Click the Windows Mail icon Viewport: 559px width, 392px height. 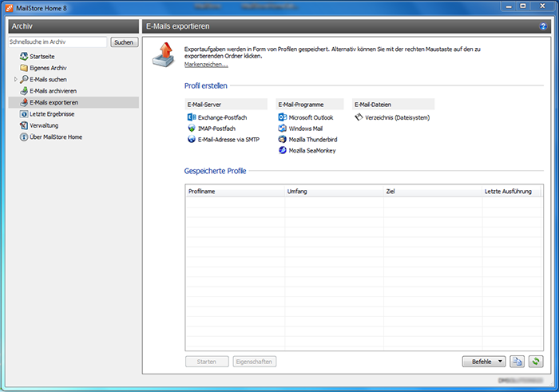coord(283,129)
